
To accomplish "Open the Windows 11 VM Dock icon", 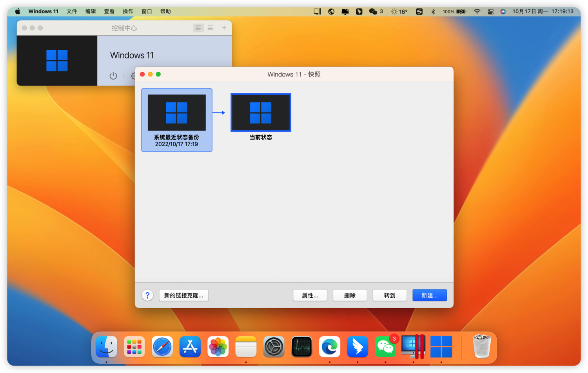I will 441,347.
